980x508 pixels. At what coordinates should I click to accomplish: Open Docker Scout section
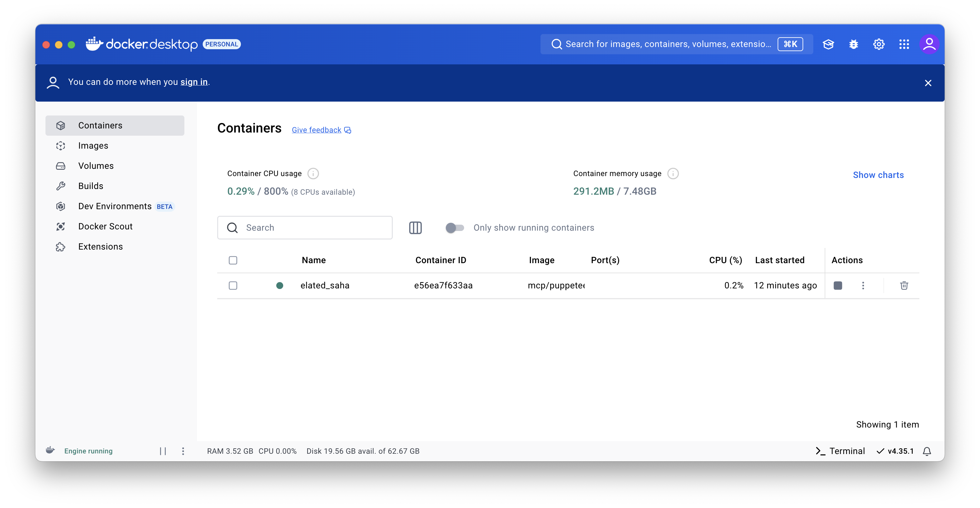point(105,227)
